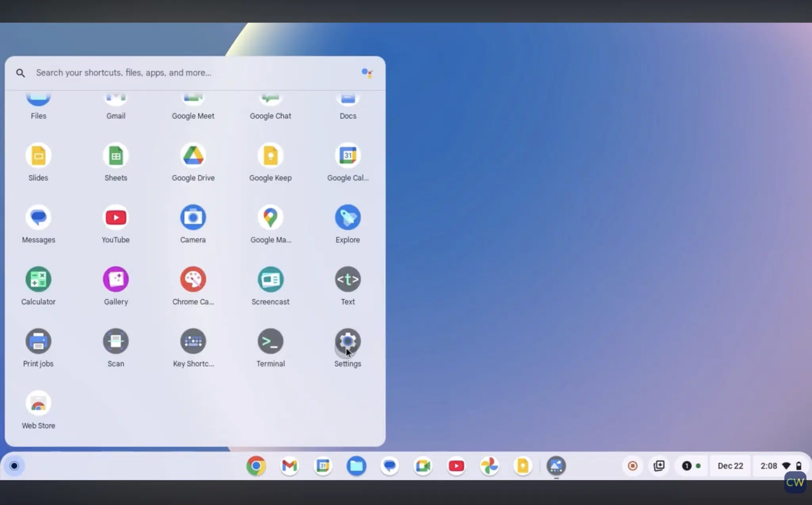Open Google Keep from the shelf
Viewport: 812px width, 505px height.
[523, 466]
